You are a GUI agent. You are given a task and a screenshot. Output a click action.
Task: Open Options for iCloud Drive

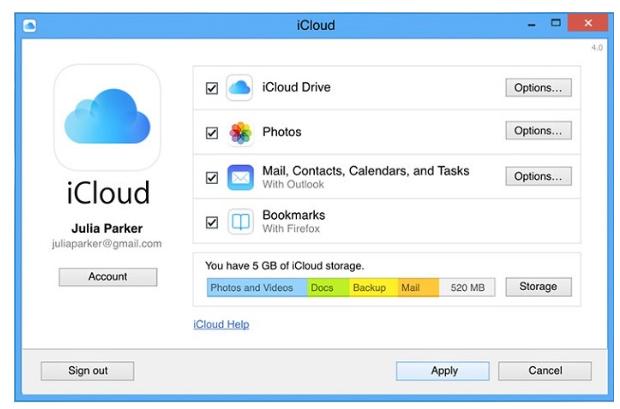538,87
